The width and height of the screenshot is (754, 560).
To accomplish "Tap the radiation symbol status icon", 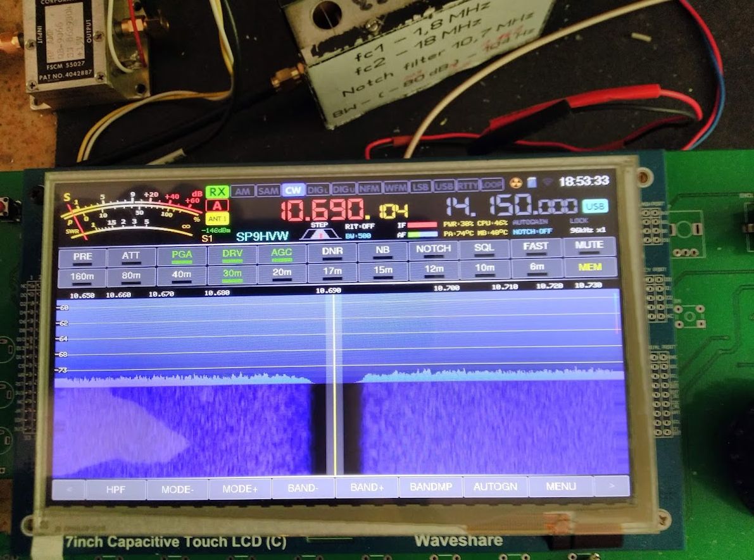I will coord(516,183).
